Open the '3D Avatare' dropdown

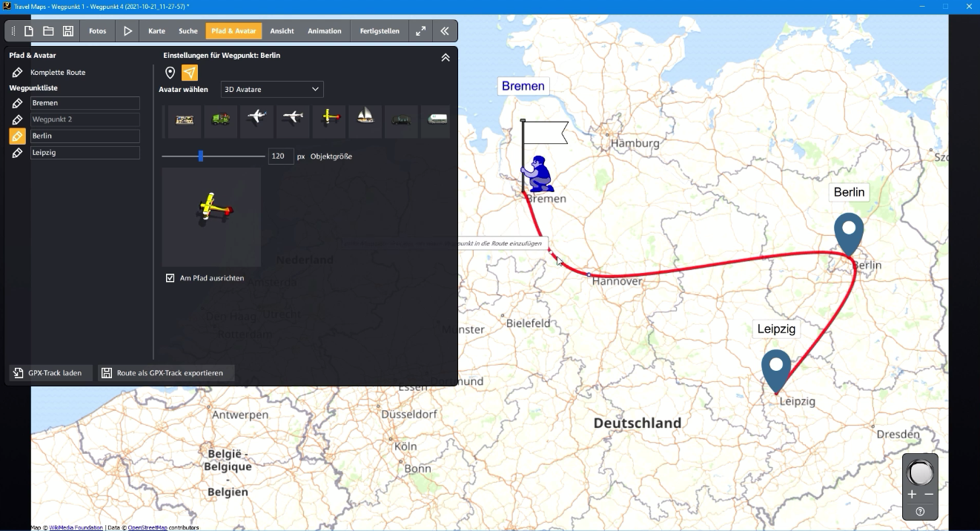tap(271, 89)
